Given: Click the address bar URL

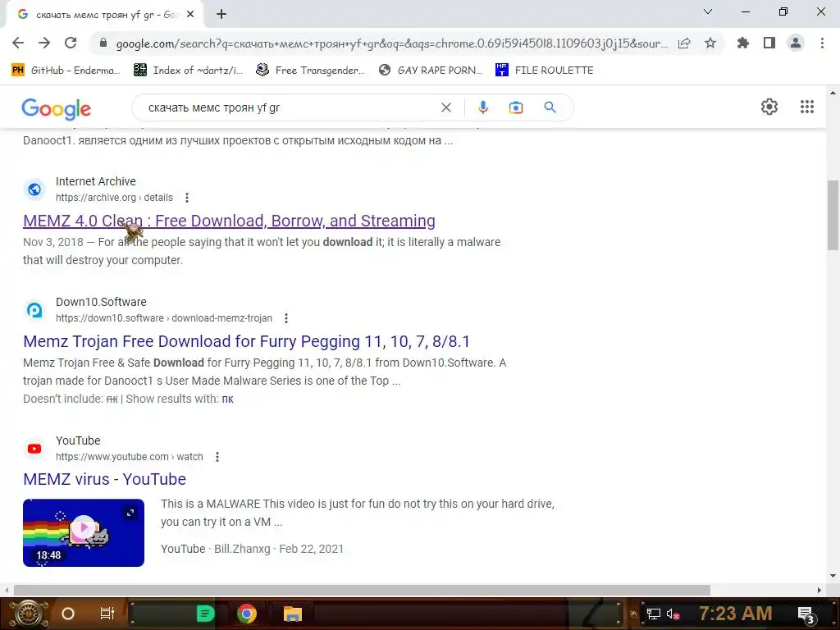Looking at the screenshot, I should (391, 43).
